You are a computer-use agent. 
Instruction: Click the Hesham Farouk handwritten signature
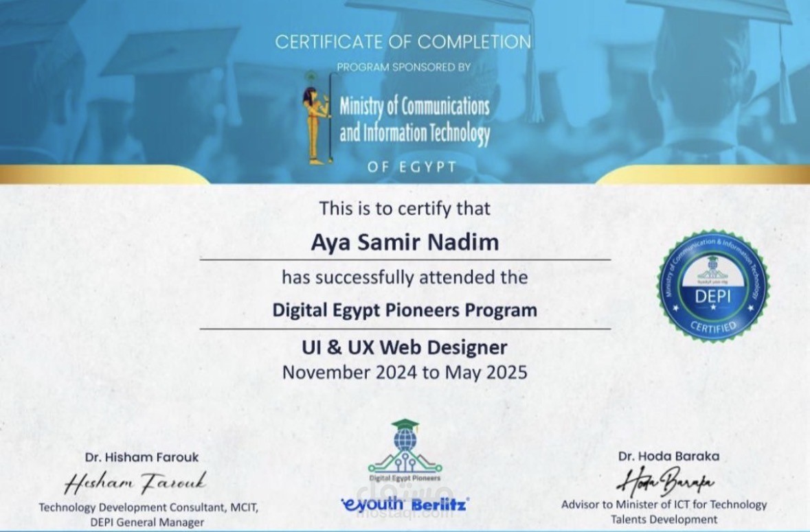click(136, 482)
